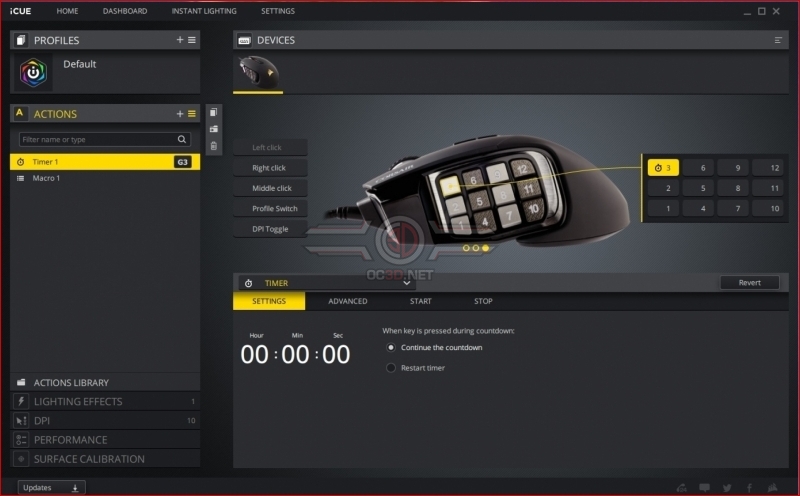Select the Scimitar mouse device thumbnail
800x496 pixels.
(x=258, y=72)
